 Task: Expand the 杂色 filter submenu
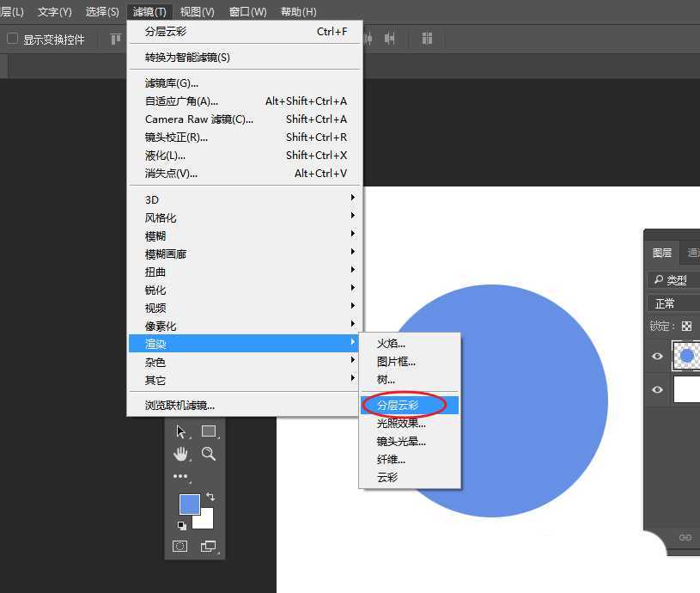pos(155,362)
